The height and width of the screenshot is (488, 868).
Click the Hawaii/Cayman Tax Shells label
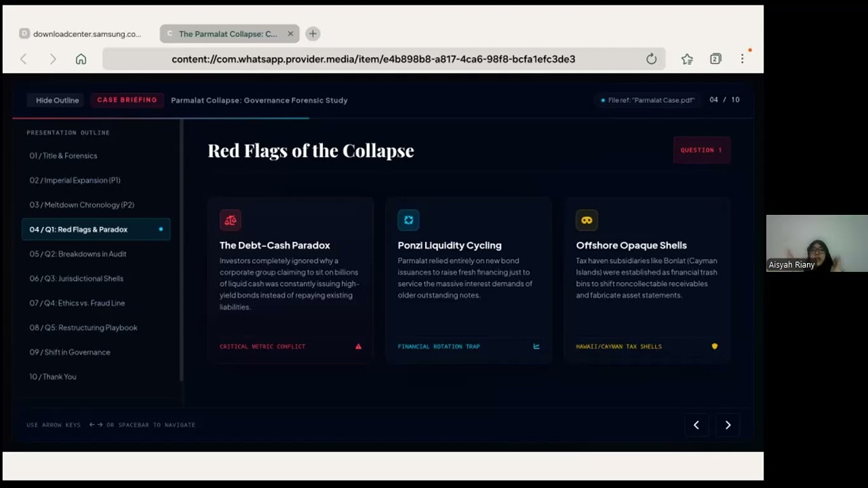point(619,346)
